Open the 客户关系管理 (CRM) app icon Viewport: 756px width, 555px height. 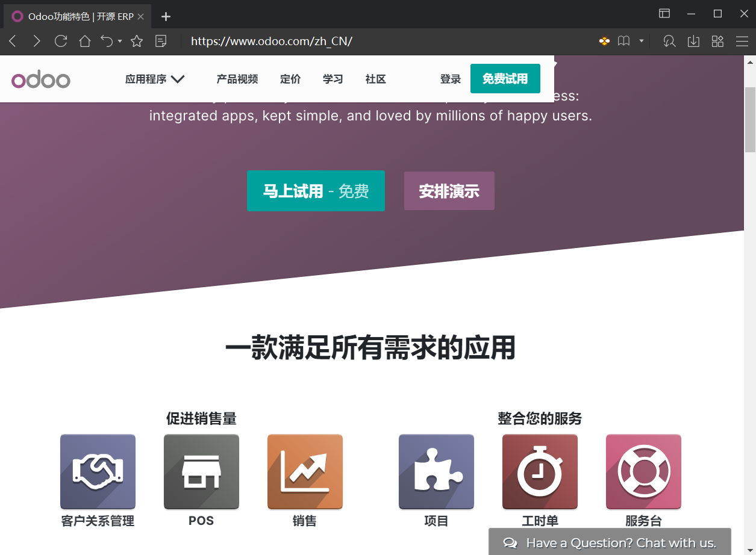point(98,471)
